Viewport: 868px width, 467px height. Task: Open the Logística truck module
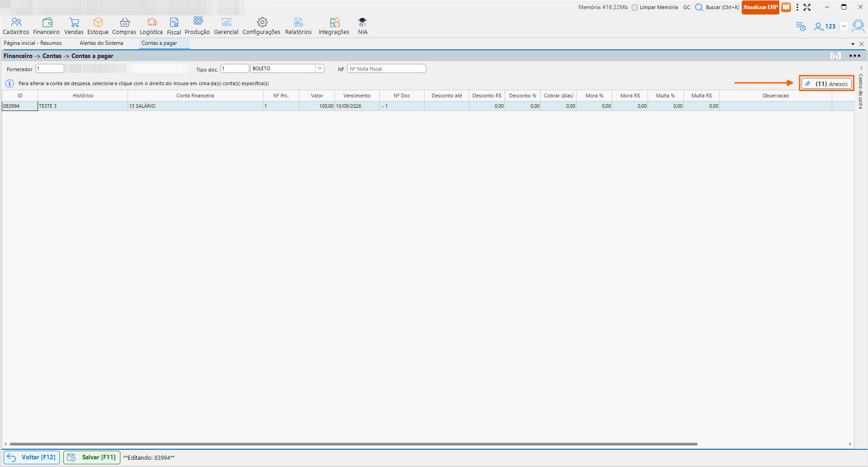click(151, 26)
